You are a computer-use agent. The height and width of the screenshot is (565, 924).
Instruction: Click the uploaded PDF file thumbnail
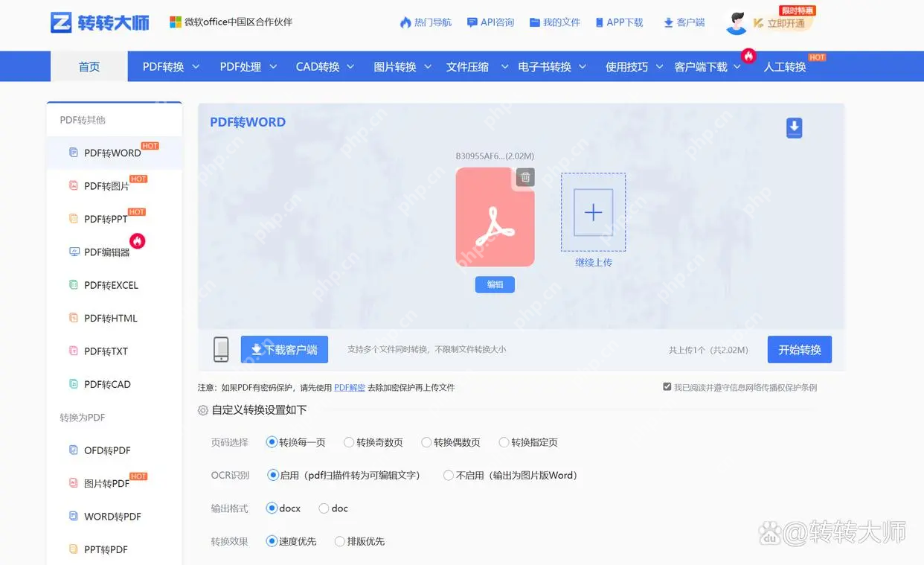point(495,217)
